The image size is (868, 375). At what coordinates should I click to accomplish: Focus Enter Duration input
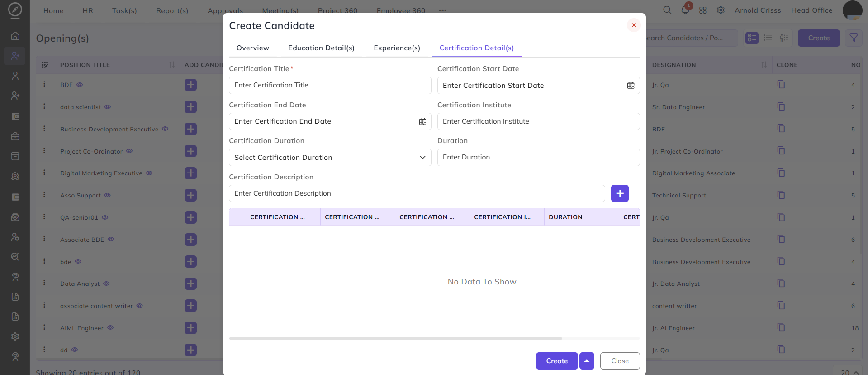point(538,157)
